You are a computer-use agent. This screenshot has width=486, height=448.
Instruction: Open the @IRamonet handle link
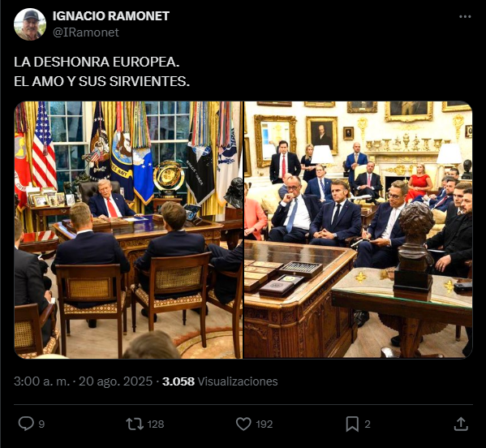(x=86, y=32)
